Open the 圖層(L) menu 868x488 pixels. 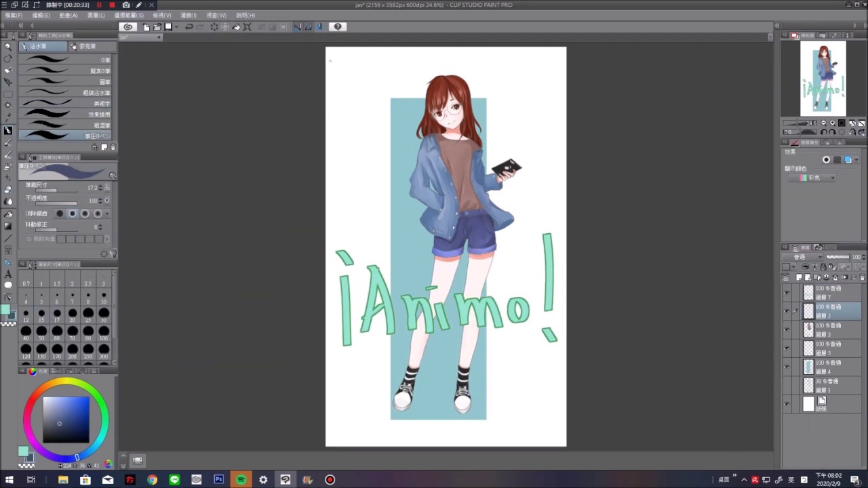tap(96, 15)
